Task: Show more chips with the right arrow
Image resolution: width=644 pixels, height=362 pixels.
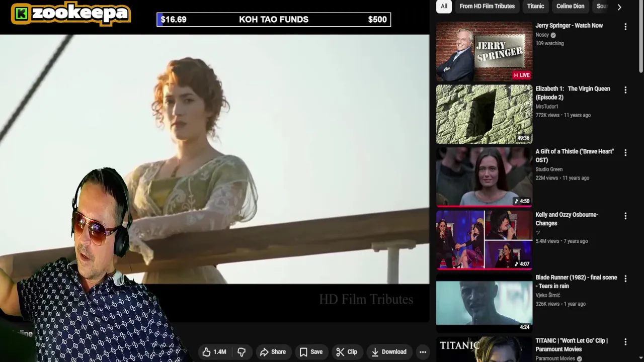Action: point(619,7)
